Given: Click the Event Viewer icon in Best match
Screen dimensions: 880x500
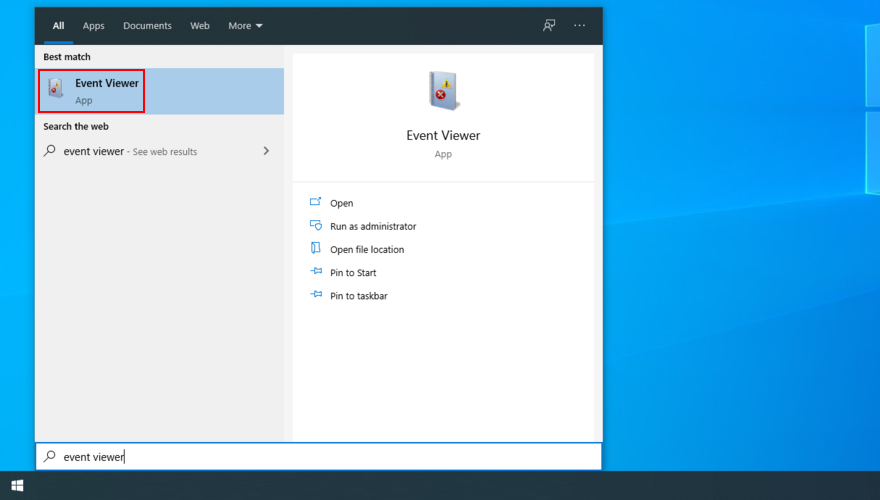Looking at the screenshot, I should (56, 91).
